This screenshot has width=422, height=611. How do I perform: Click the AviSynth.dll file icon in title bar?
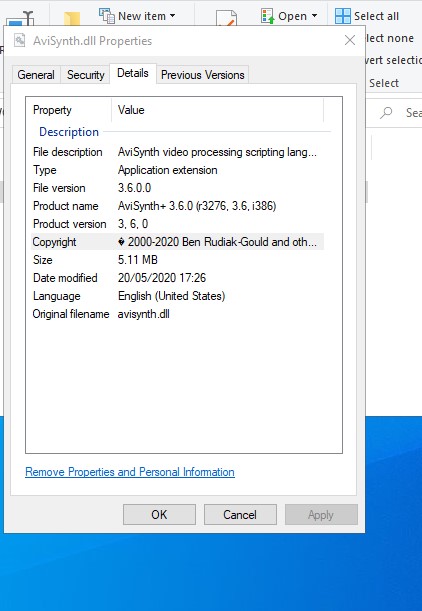pos(19,41)
